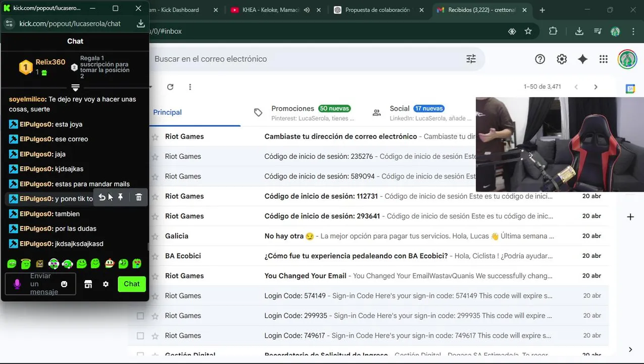Star the 'Código de inicio de sesión: 235276' email
The image size is (644, 364).
[155, 156]
